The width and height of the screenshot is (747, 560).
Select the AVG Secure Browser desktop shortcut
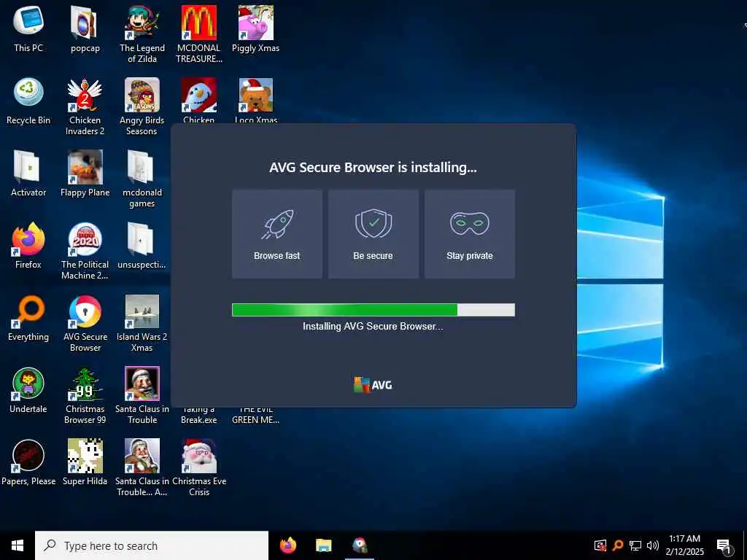pyautogui.click(x=85, y=323)
